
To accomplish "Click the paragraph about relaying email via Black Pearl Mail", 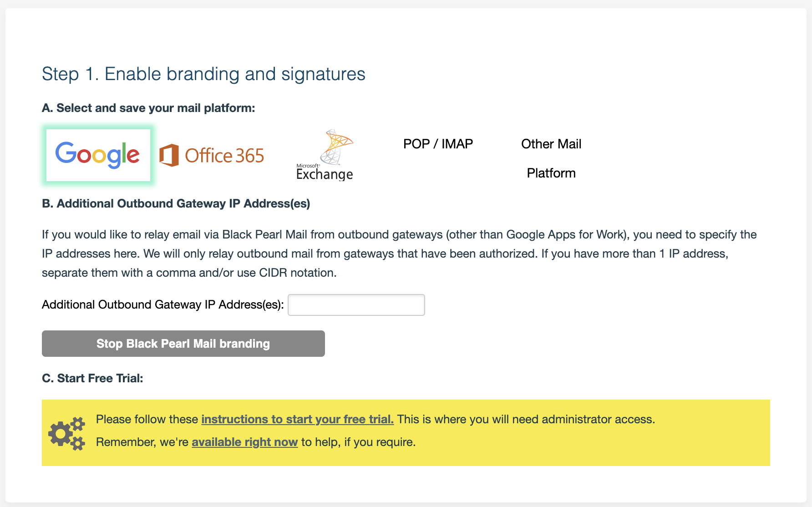I will 399,253.
